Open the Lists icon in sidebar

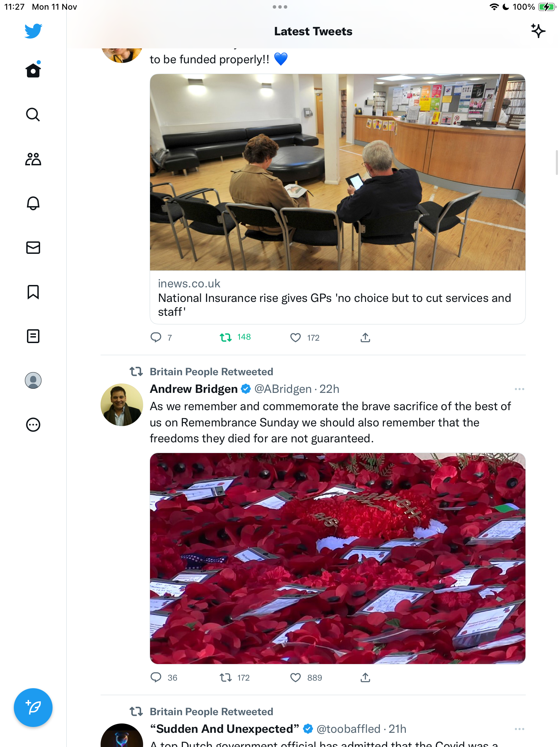(x=33, y=336)
